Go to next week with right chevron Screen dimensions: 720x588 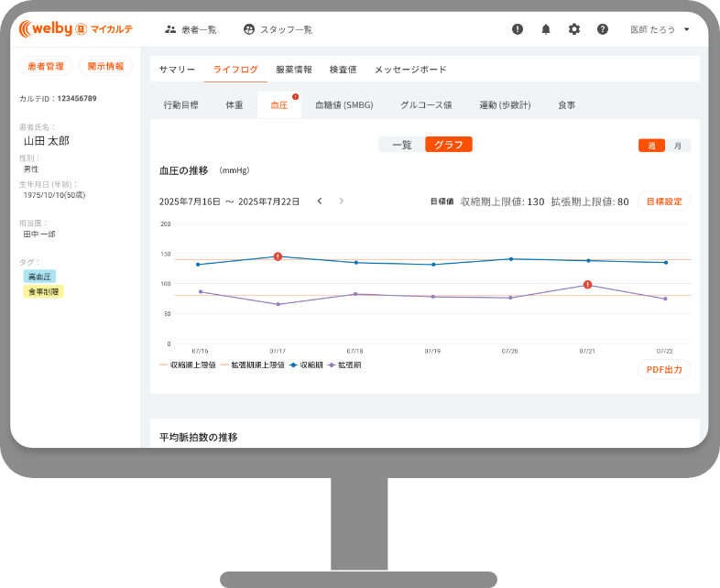point(342,201)
